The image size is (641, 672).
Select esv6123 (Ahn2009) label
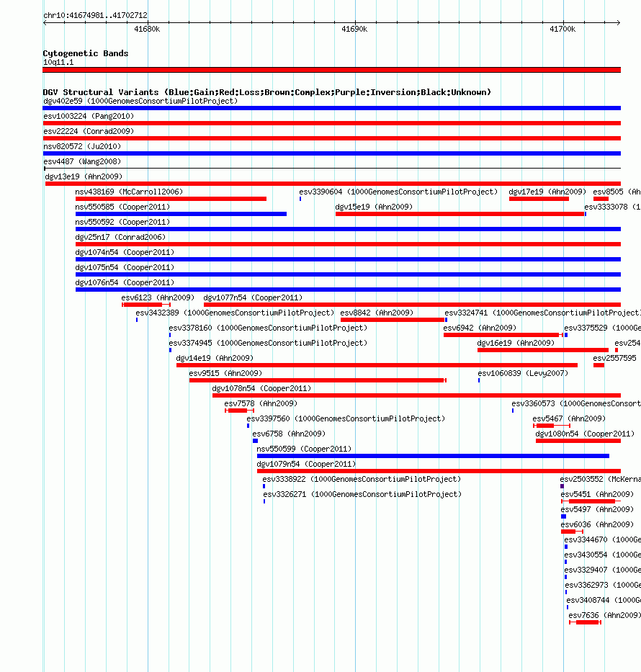(158, 297)
